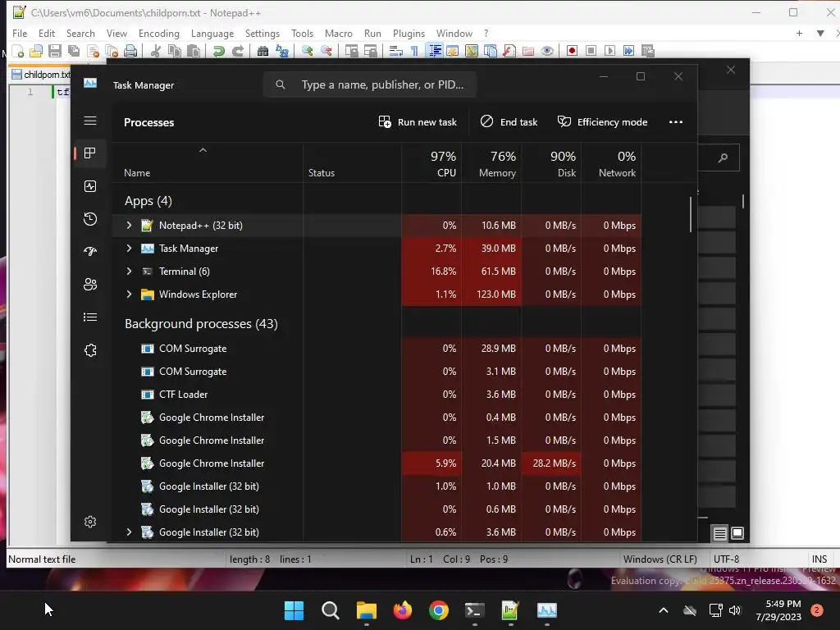Image resolution: width=840 pixels, height=630 pixels.
Task: Click the Task Manager search field
Action: click(x=370, y=84)
